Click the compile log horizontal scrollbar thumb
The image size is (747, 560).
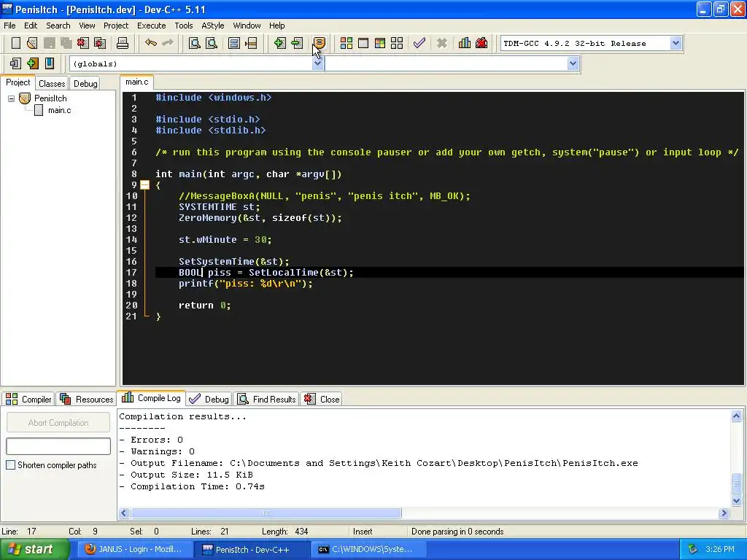[266, 513]
